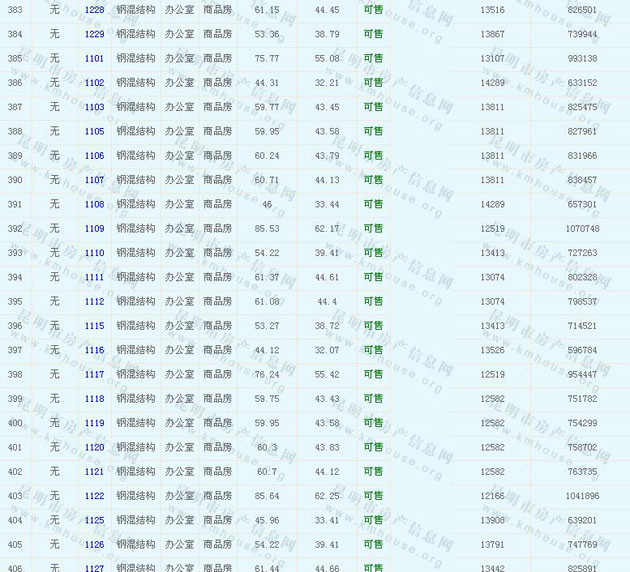Image resolution: width=630 pixels, height=572 pixels.
Task: Select room 1109 link
Action: [x=94, y=229]
